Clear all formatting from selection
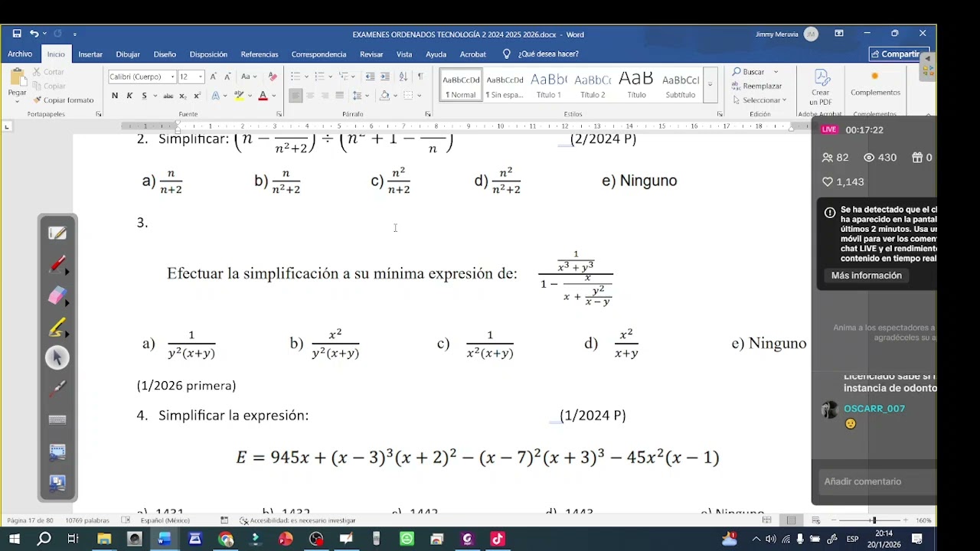 (273, 77)
